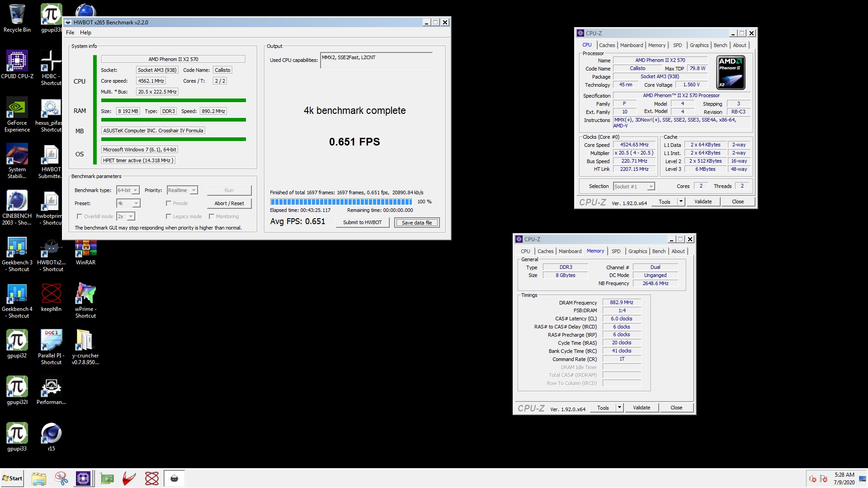This screenshot has width=868, height=488.
Task: Click the muted volume tray icon
Action: point(812,479)
